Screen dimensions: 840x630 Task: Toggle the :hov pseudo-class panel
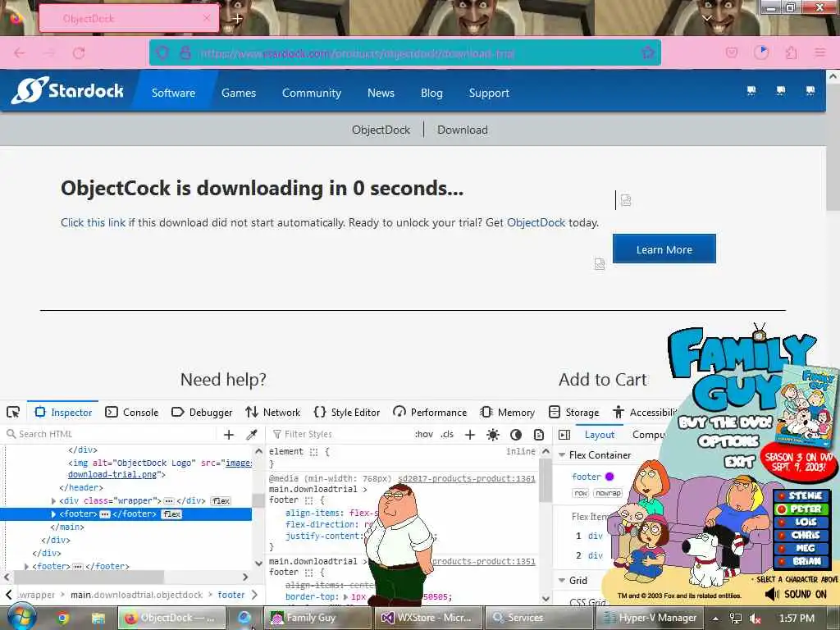pyautogui.click(x=424, y=434)
